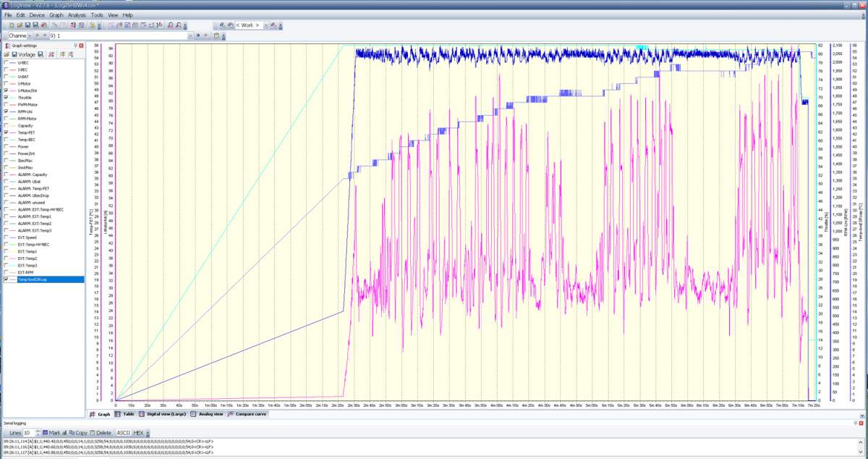Screen dimensions: 868x459
Task: Click the IbecMax curve label
Action: click(25, 160)
